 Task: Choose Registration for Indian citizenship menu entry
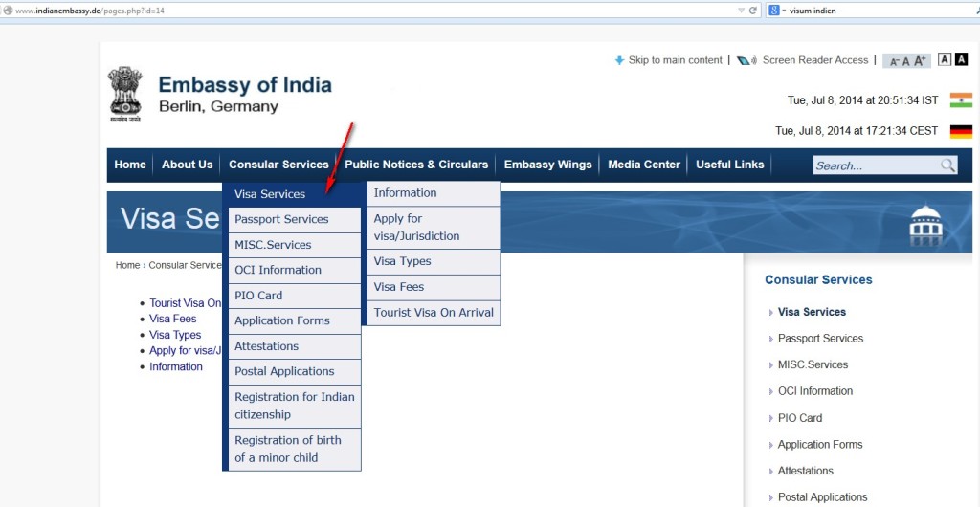(295, 406)
